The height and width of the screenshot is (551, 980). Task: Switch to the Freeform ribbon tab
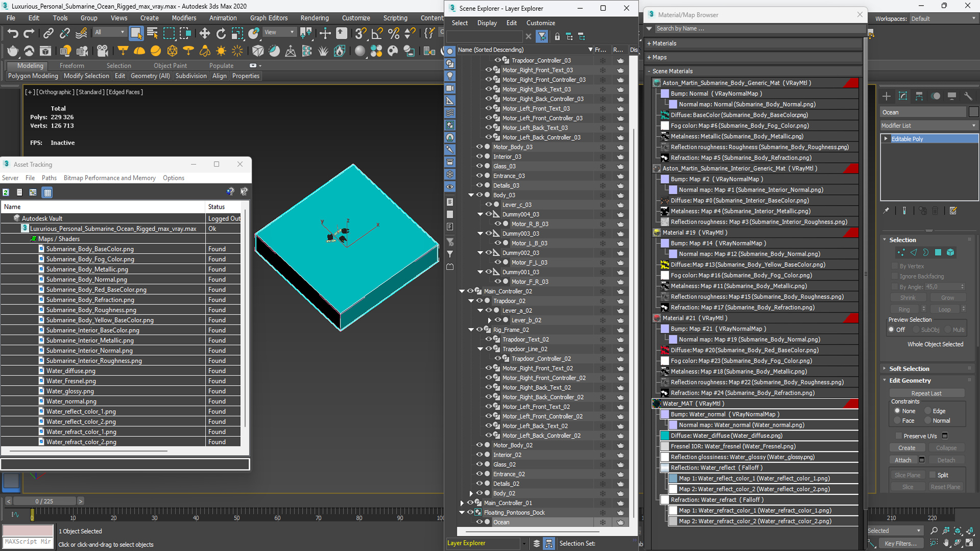[x=71, y=65]
